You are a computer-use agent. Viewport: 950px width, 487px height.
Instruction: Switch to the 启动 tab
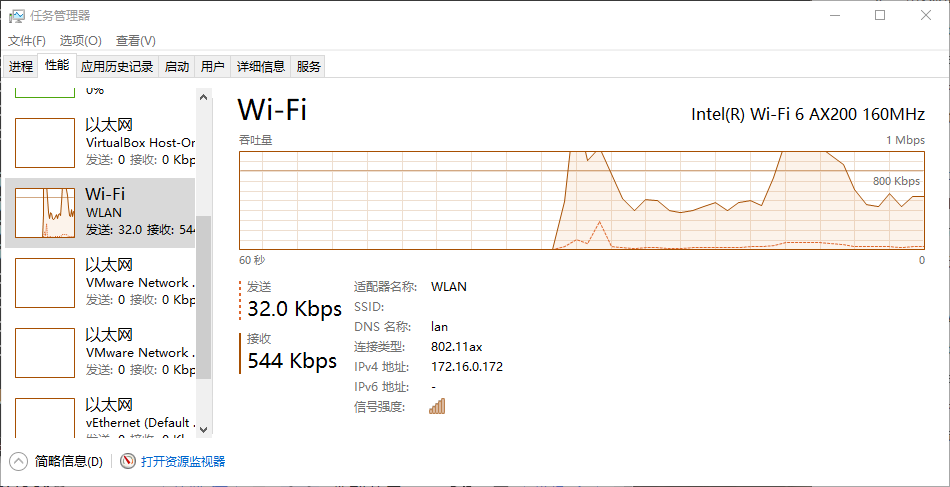177,67
